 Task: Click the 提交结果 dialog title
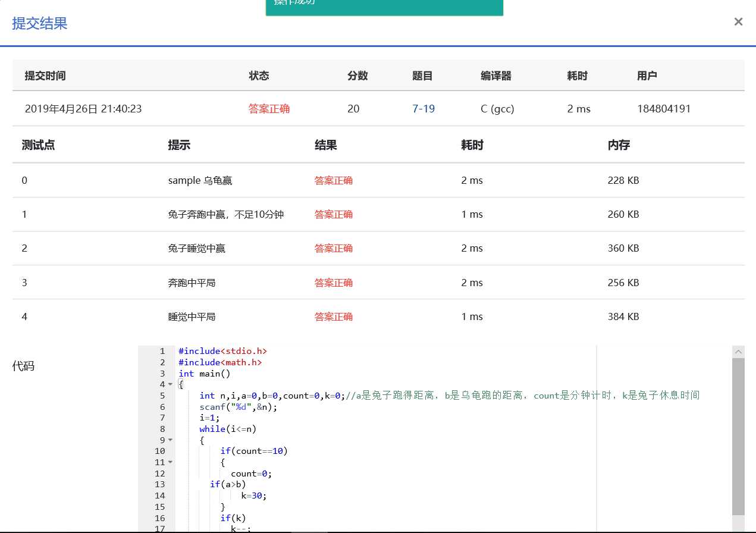tap(40, 23)
